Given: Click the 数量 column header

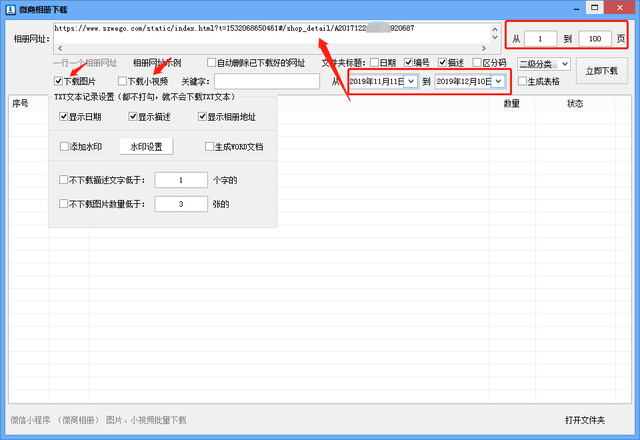Looking at the screenshot, I should coord(511,103).
